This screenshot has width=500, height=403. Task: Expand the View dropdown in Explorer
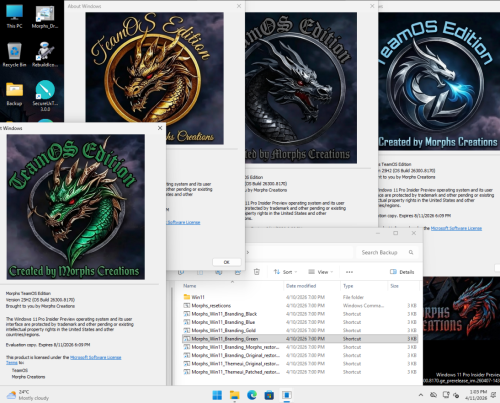(321, 272)
